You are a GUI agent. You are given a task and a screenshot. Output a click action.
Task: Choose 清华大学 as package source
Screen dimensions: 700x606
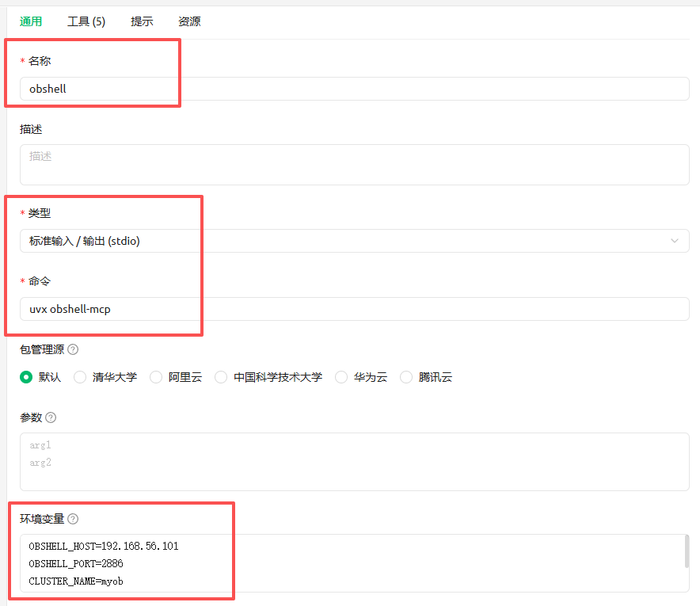pos(80,377)
